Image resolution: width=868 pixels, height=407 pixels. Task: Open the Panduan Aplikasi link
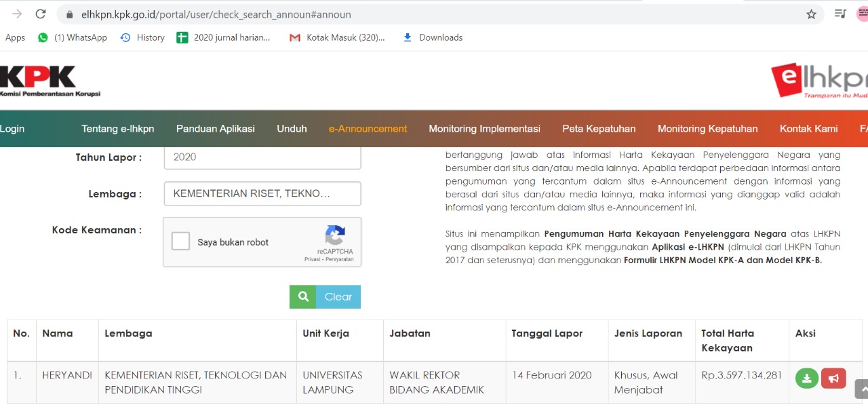(x=215, y=129)
